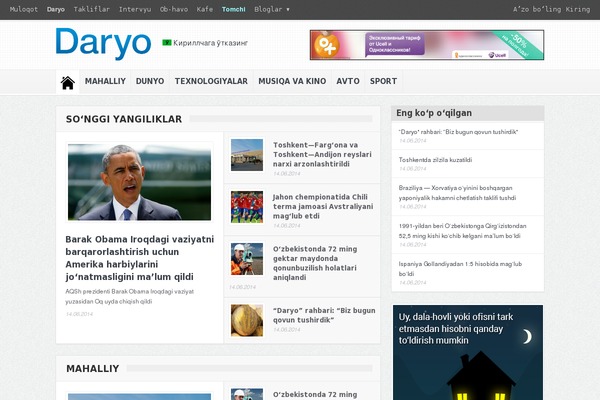The width and height of the screenshot is (600, 400).
Task: Click the night house payment ad banner
Action: pos(467,352)
